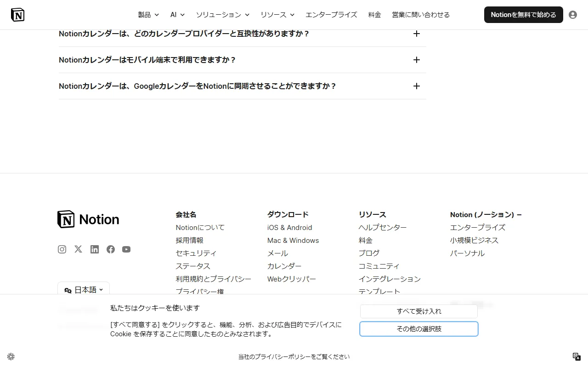Click the Notion logo in the top navigation
The image size is (588, 368).
click(17, 14)
